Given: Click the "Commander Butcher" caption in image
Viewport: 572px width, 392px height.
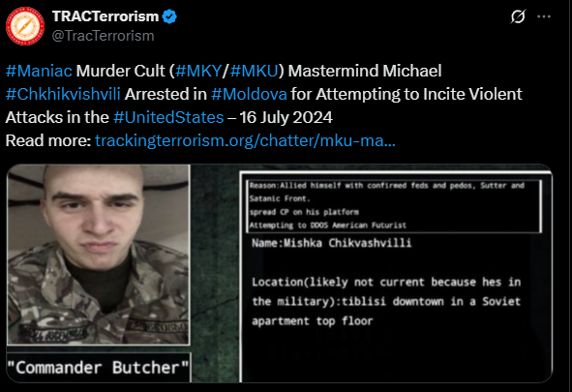Looking at the screenshot, I should click(98, 368).
